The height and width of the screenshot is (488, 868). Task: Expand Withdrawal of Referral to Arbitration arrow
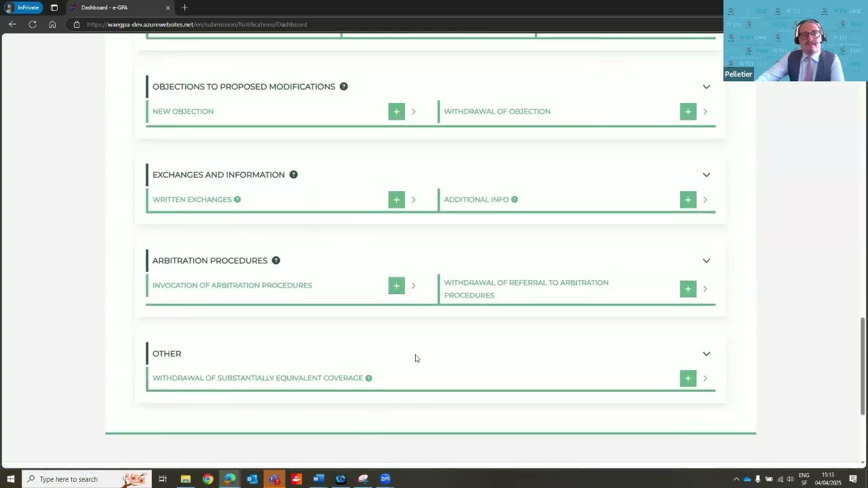coord(705,289)
